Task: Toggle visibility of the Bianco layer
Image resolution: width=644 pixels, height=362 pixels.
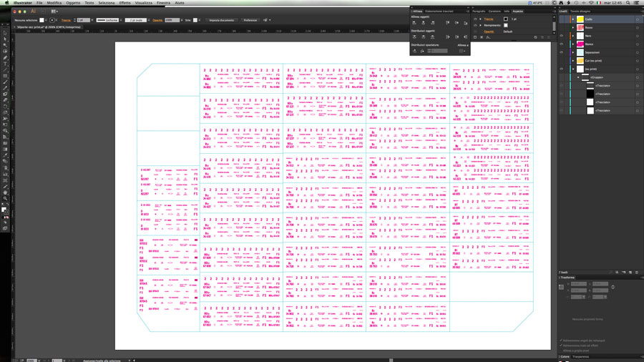Action: (x=561, y=44)
